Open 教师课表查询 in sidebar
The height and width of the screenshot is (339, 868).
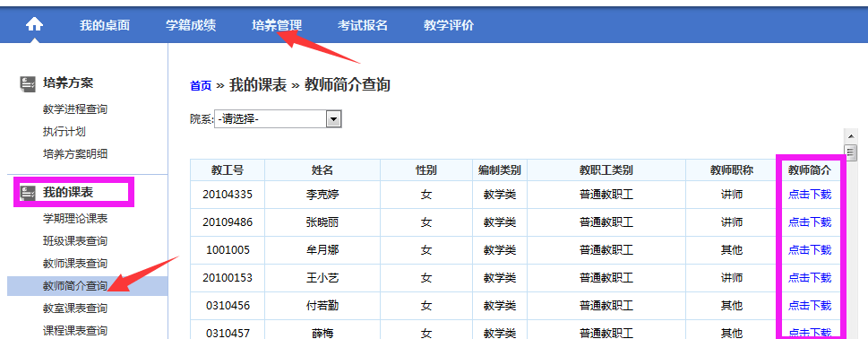75,263
